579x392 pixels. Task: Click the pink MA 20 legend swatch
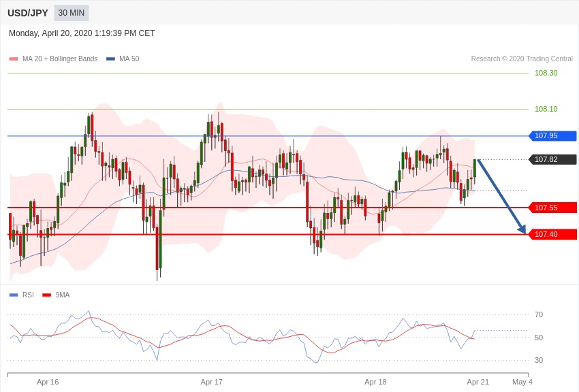pos(14,59)
